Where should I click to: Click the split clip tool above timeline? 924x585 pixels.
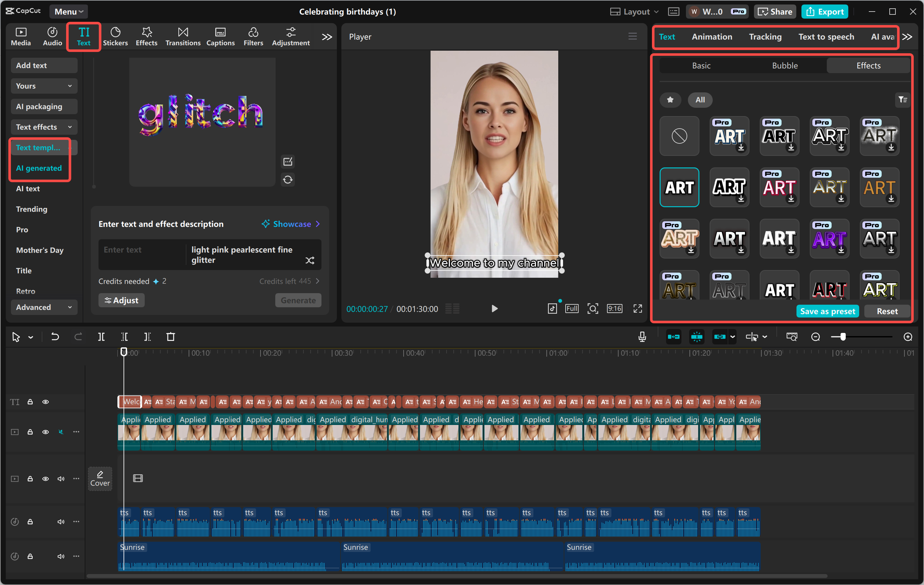(x=102, y=337)
